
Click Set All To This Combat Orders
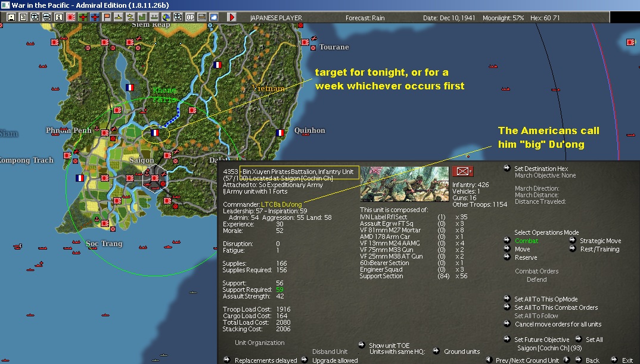[556, 307]
